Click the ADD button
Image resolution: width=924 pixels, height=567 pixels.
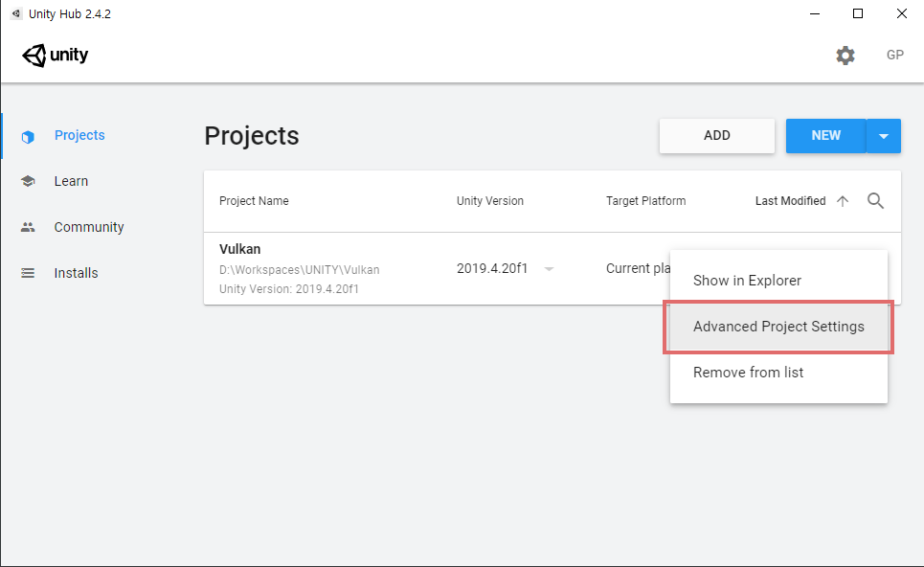716,136
